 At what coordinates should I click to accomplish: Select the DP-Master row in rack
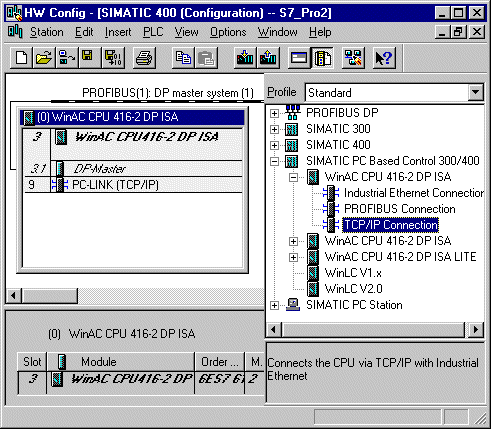coord(133,168)
